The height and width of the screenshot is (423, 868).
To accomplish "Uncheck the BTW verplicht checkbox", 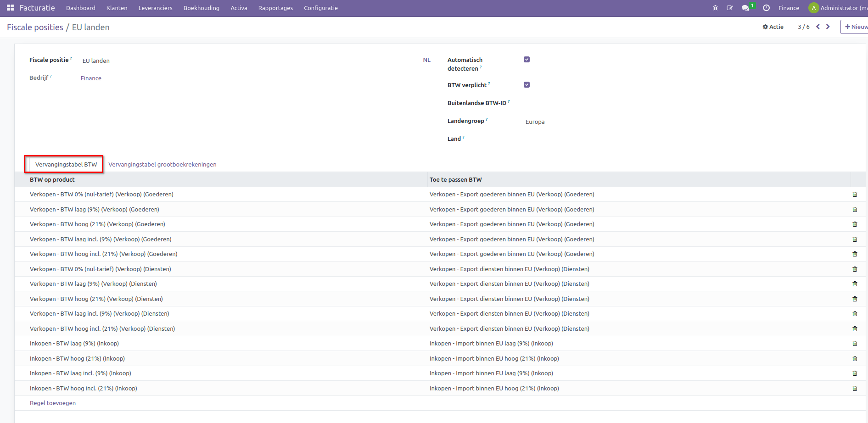I will (x=526, y=85).
